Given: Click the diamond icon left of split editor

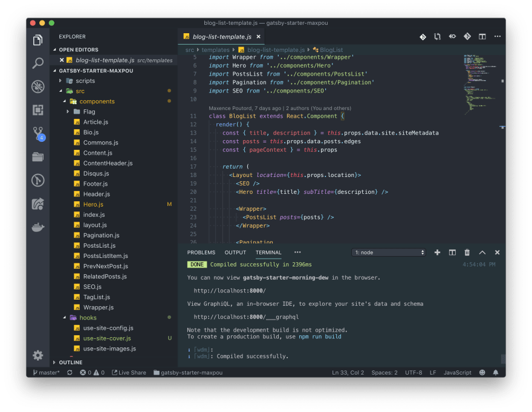Looking at the screenshot, I should [467, 36].
